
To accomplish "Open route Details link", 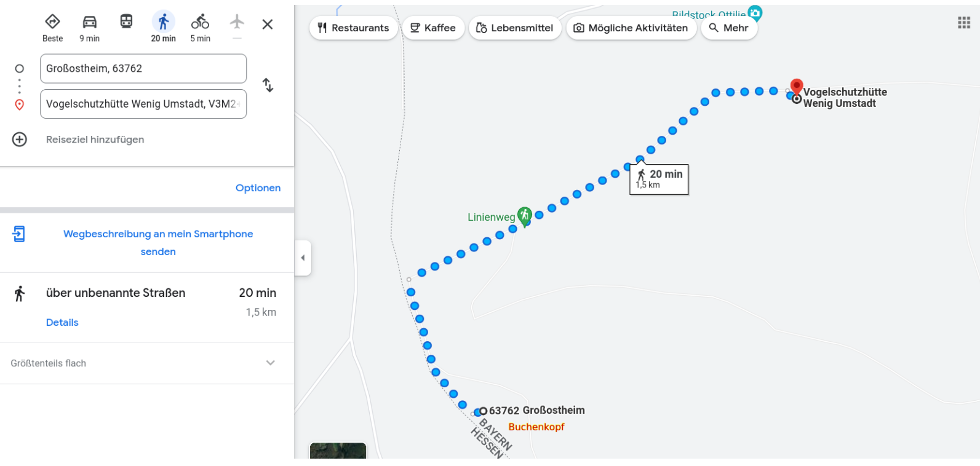I will click(x=62, y=323).
